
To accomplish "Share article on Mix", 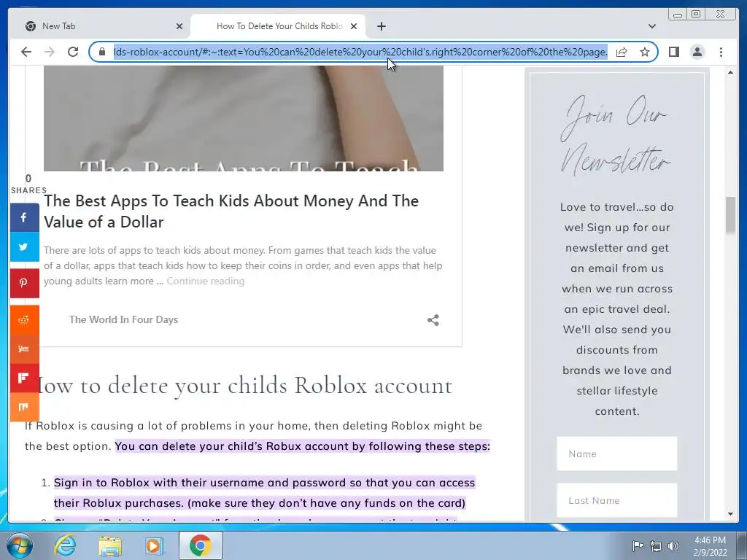I will [x=24, y=407].
